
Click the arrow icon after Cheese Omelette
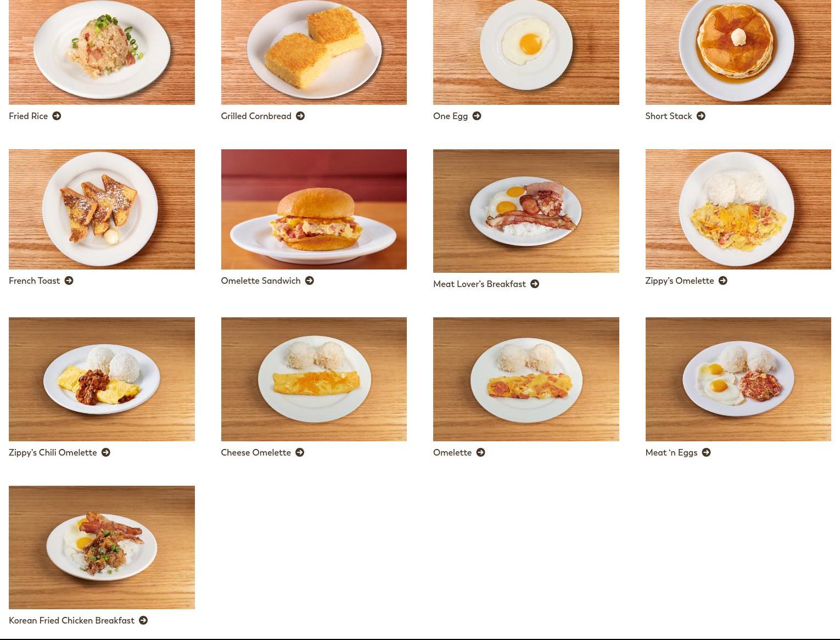point(300,452)
